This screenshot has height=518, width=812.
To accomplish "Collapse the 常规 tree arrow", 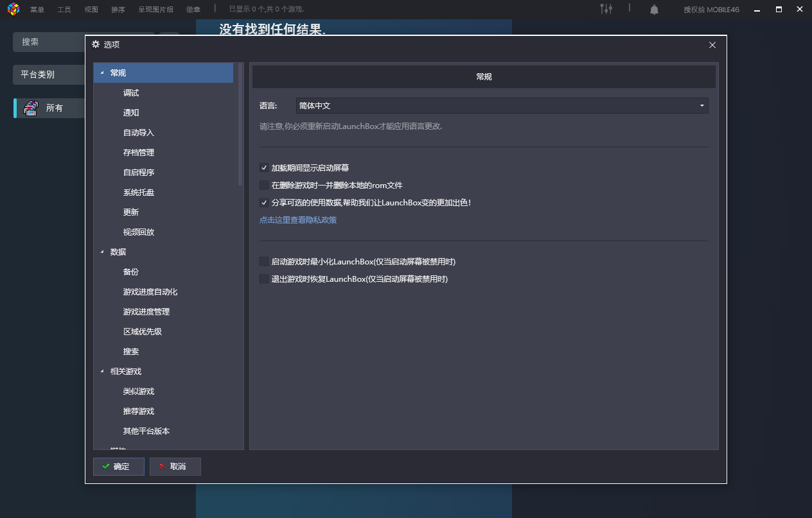I will pyautogui.click(x=101, y=73).
